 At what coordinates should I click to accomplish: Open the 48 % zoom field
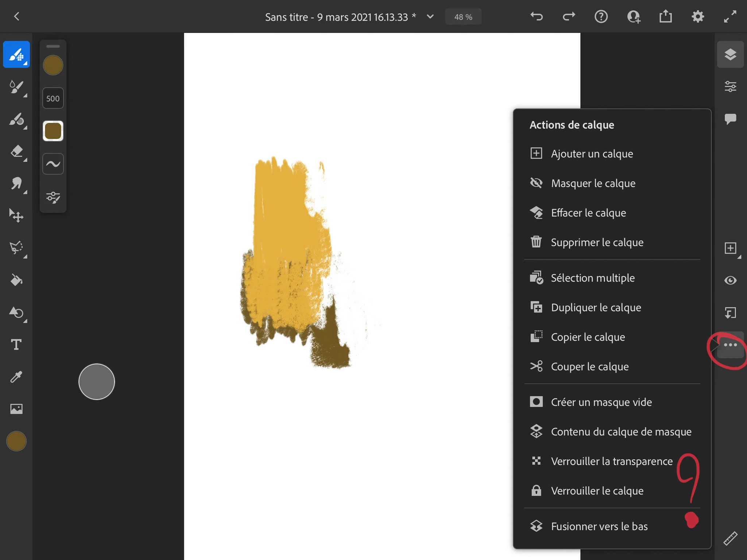pos(463,17)
